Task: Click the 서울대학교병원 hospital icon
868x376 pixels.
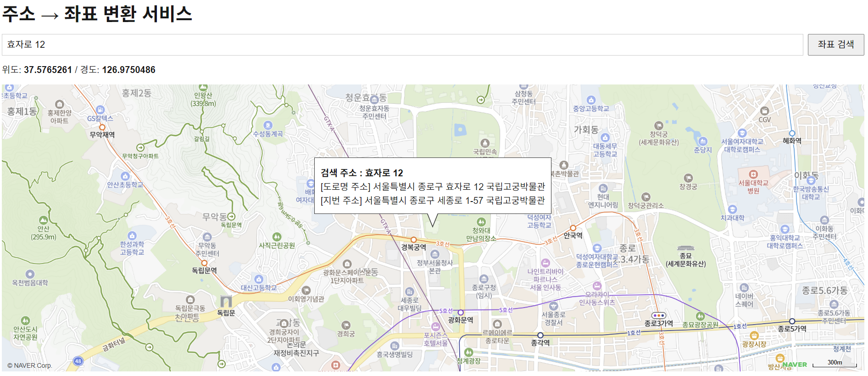Action: [753, 174]
